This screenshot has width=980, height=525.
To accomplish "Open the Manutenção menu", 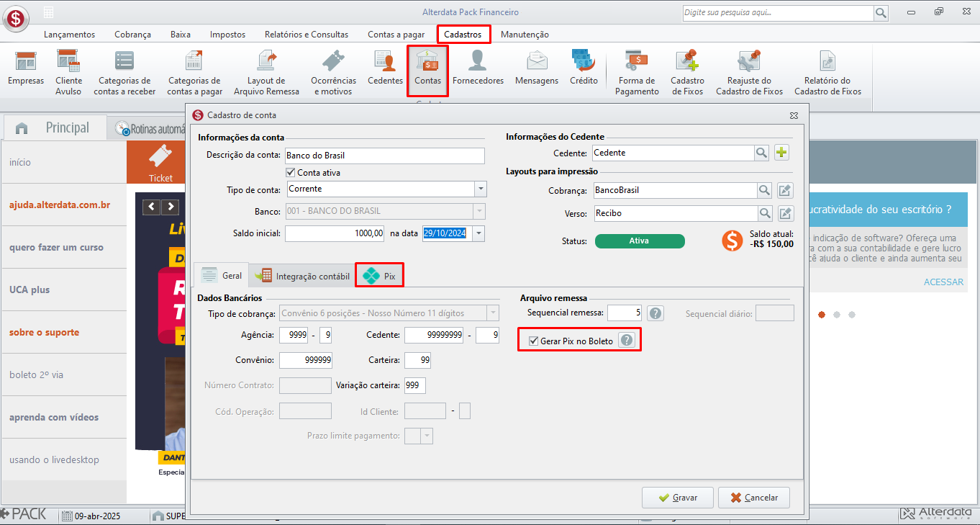I will [x=525, y=35].
